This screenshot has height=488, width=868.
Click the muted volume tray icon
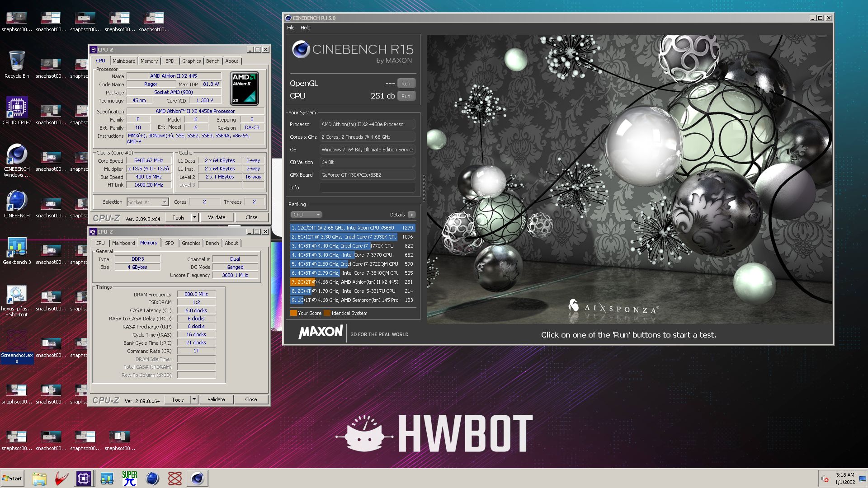[x=825, y=479]
